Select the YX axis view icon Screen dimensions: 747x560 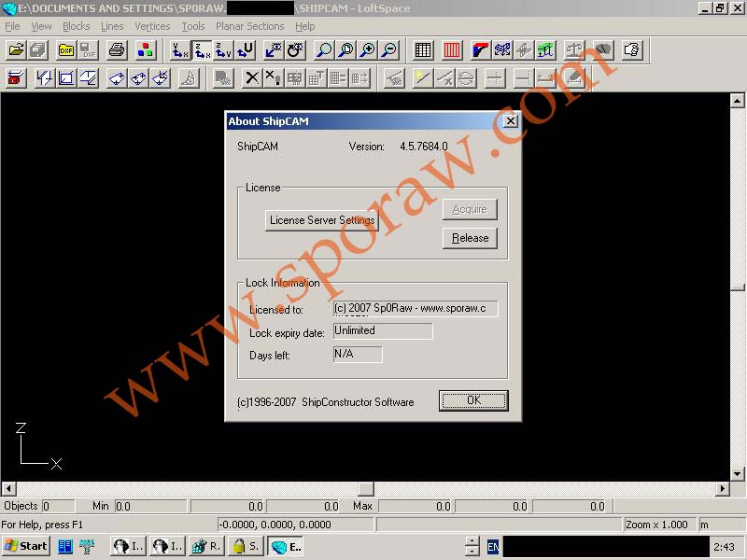click(180, 50)
